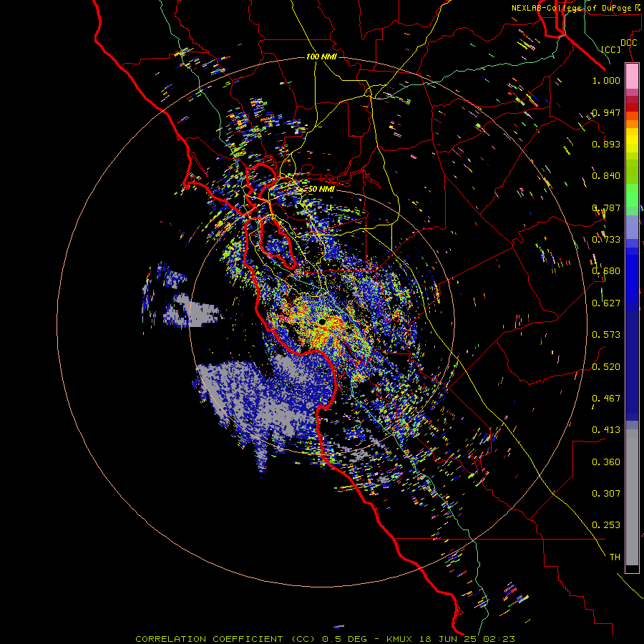Screen dimensions: 644x644
Task: Click the 0.413 scale value
Action: [606, 430]
